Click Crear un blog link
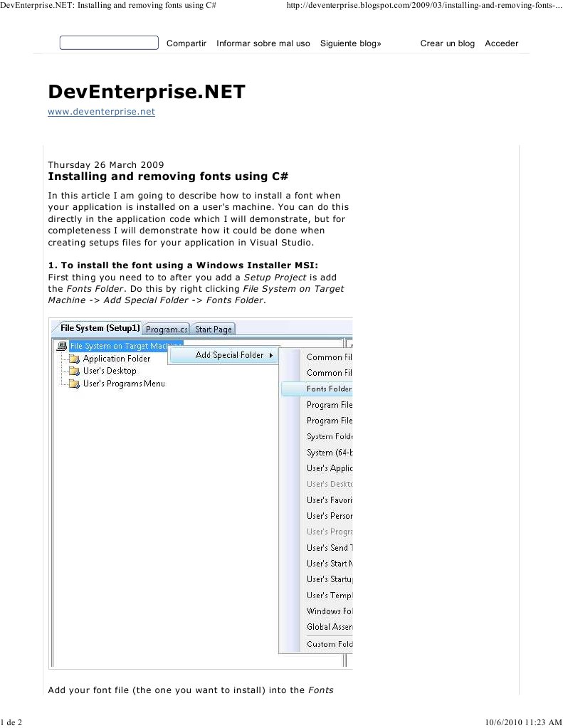Screen dimensions: 563x728 [447, 43]
